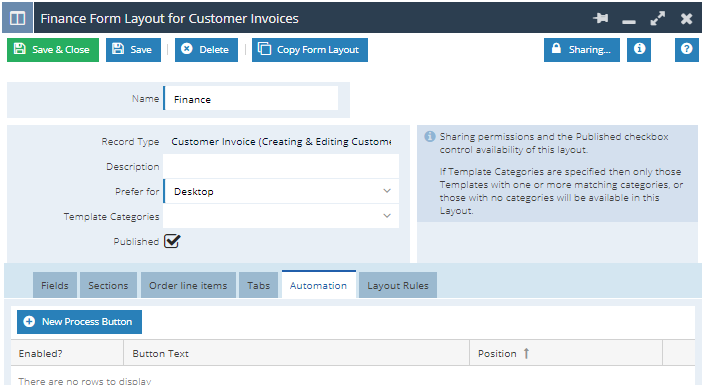Expand the Template Categories dropdown
702x385 pixels.
[x=281, y=216]
